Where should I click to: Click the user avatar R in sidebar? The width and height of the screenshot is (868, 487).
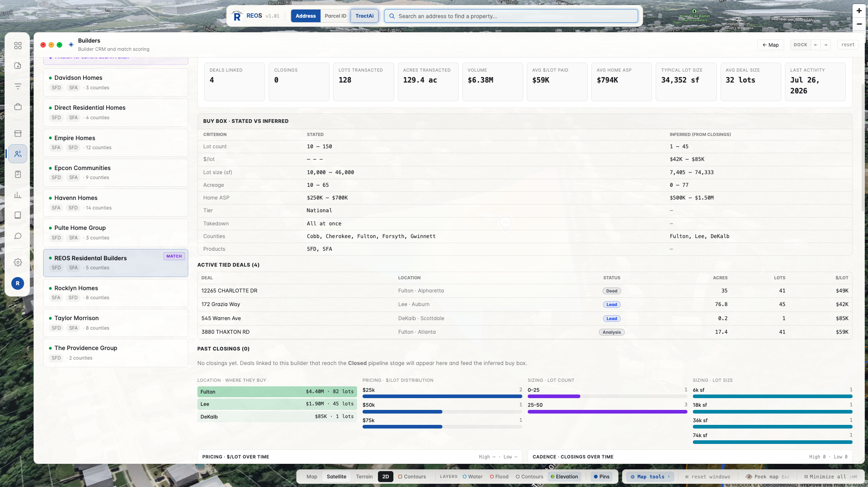tap(18, 283)
